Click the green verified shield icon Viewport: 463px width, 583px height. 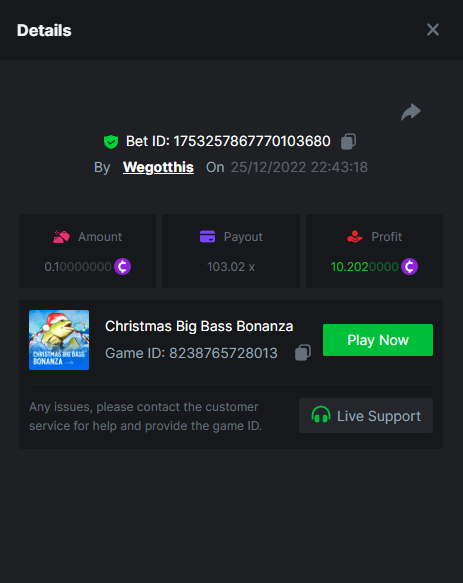pos(111,142)
